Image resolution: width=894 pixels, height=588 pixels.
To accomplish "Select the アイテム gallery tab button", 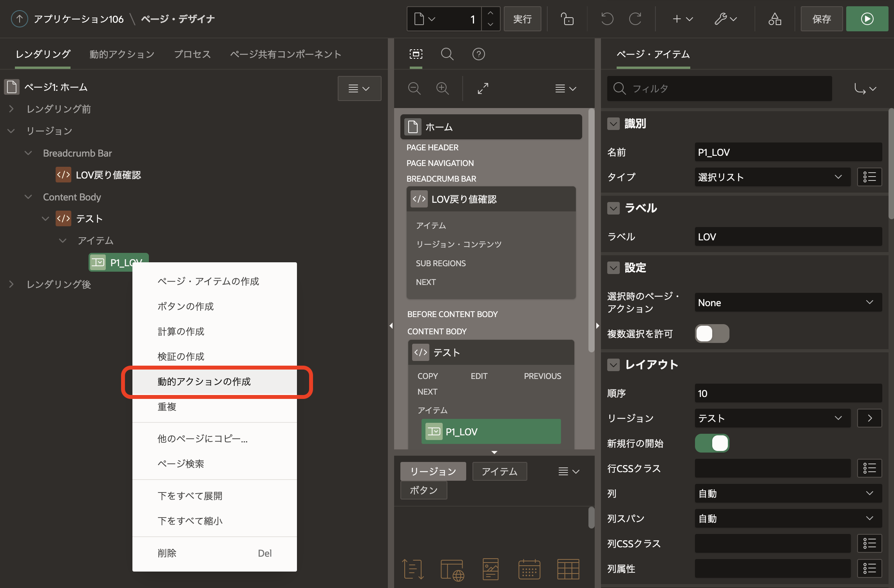I will [x=499, y=471].
